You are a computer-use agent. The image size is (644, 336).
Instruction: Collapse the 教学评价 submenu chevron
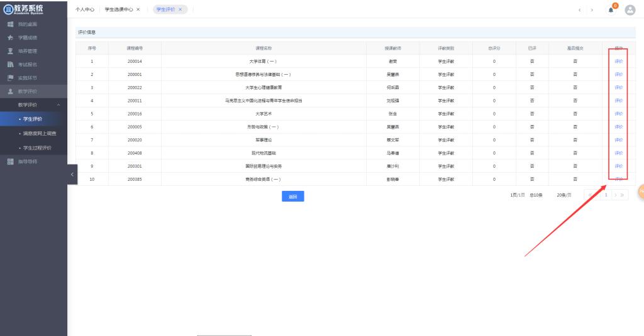(58, 104)
